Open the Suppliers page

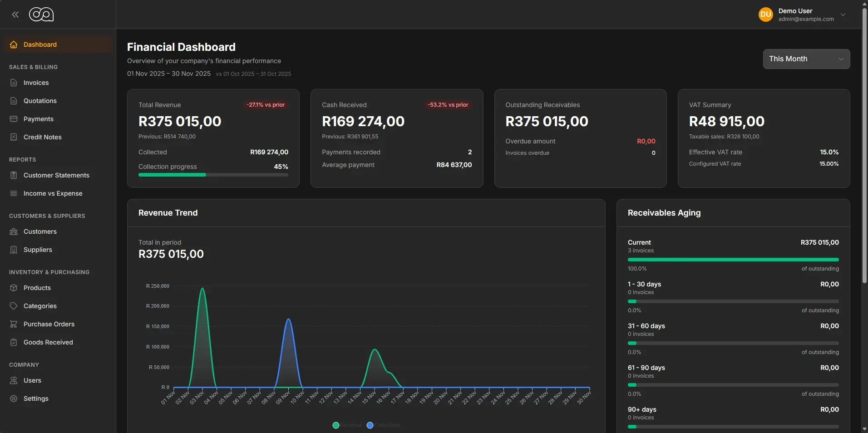(x=38, y=250)
